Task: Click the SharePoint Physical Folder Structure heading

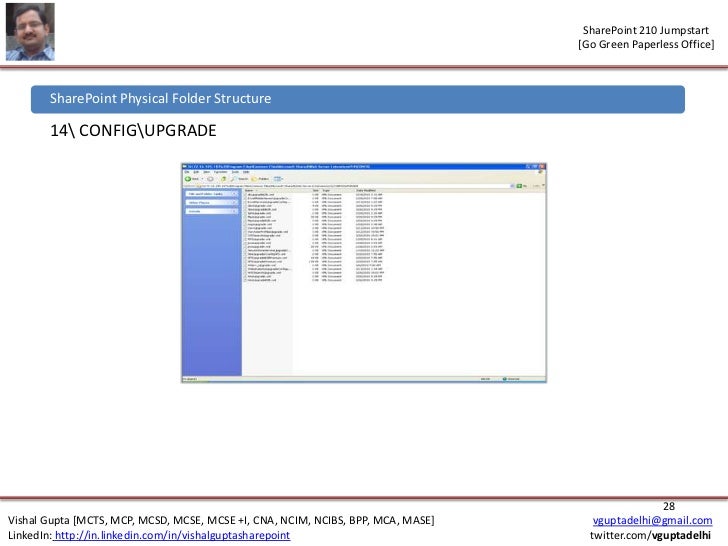Action: pos(161,98)
